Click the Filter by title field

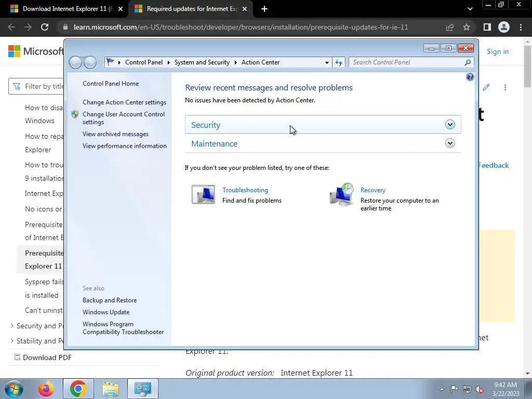click(36, 87)
